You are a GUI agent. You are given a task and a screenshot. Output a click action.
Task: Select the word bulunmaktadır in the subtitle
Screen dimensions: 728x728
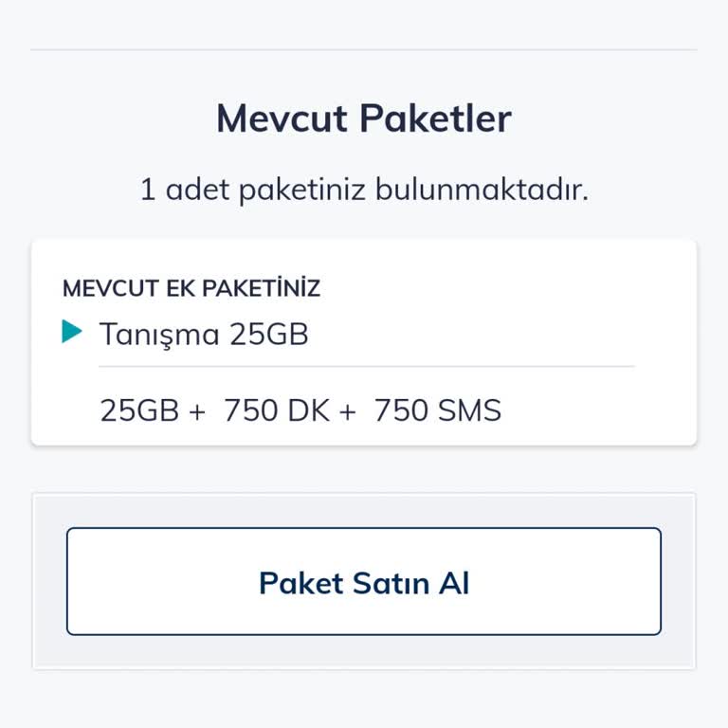pos(482,190)
